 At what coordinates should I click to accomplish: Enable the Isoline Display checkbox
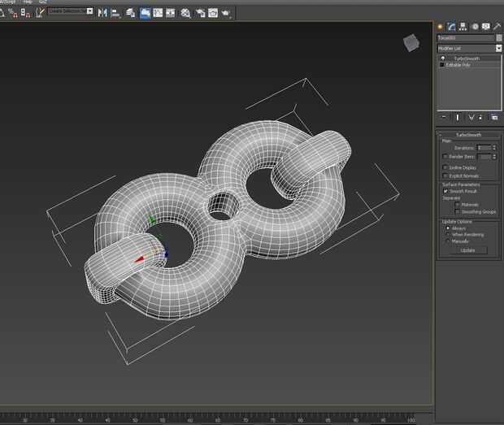(445, 167)
